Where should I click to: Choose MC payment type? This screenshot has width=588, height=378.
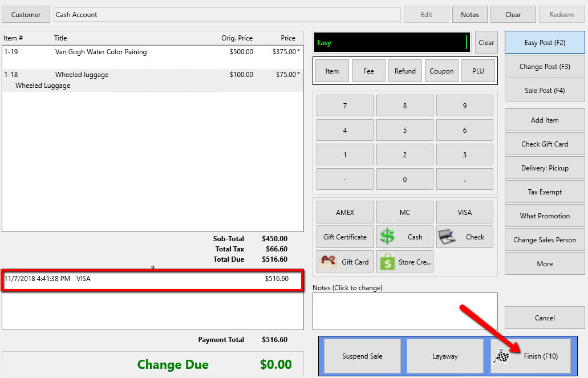pyautogui.click(x=404, y=212)
